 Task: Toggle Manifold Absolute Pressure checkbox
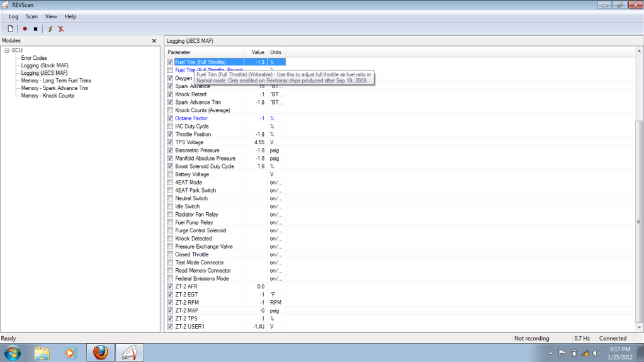click(x=170, y=158)
